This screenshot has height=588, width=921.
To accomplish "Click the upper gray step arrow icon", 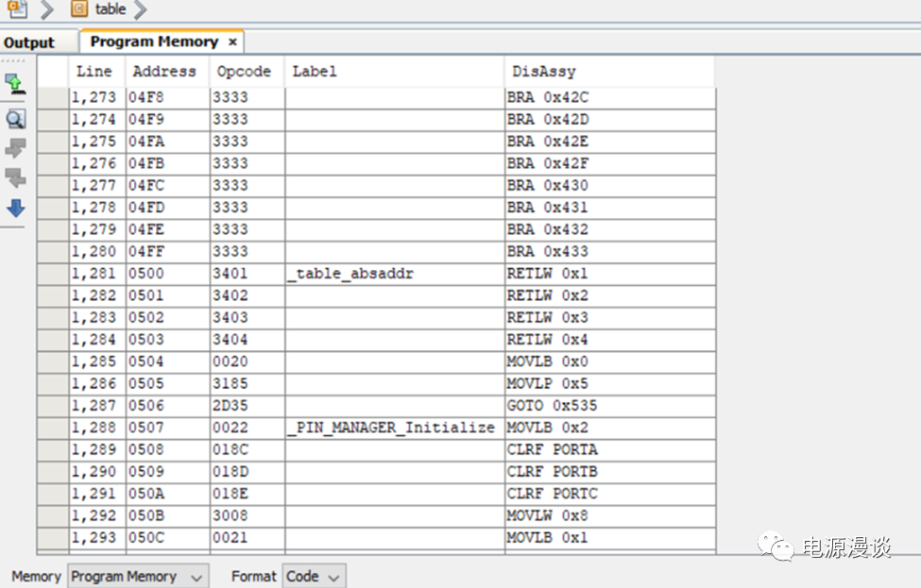I will 15,148.
